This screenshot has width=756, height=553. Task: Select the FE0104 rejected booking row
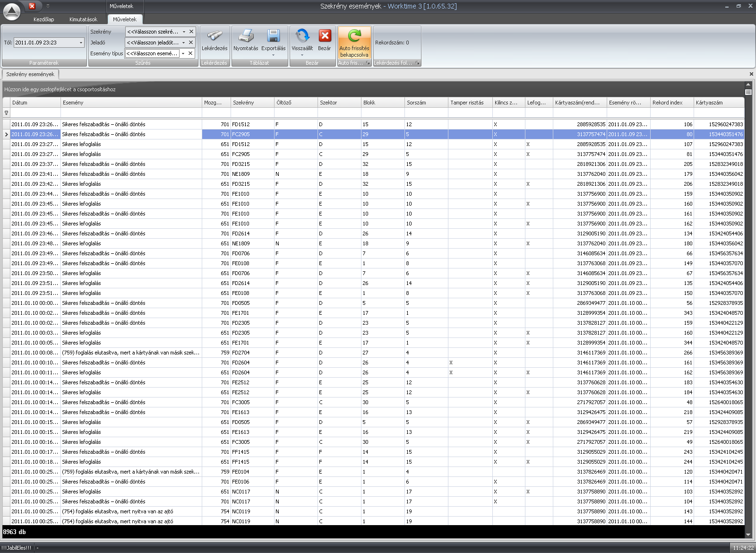[373, 472]
